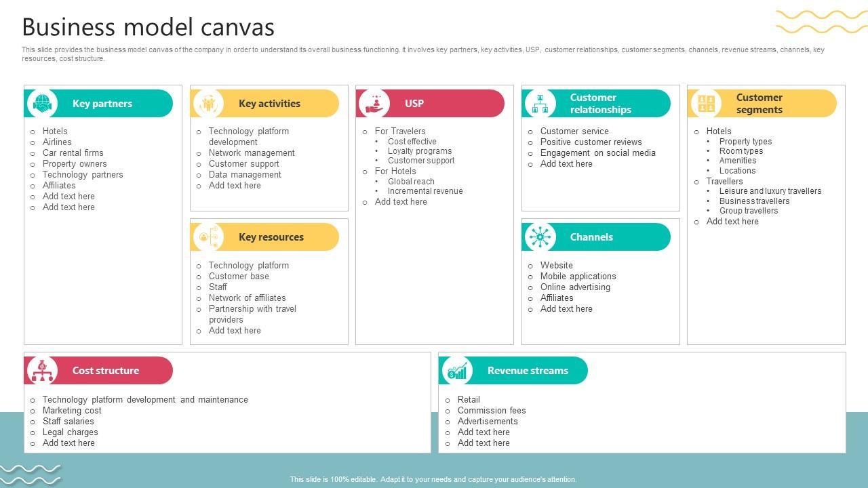868x488 pixels.
Task: Click 'Legal charges' bullet text
Action: (x=71, y=432)
